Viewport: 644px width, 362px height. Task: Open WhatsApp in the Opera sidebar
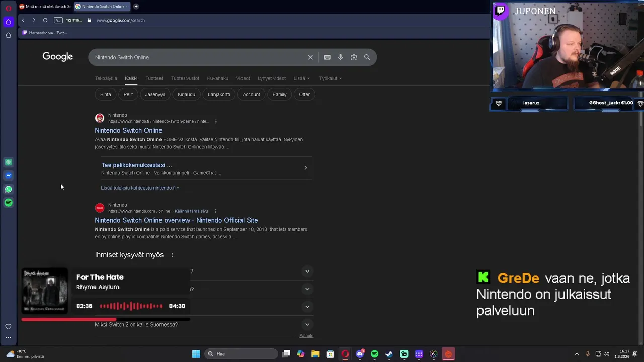coord(8,190)
